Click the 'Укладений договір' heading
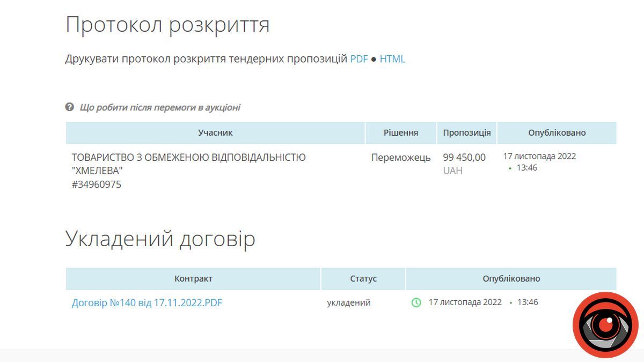This screenshot has height=362, width=644. pos(160,239)
